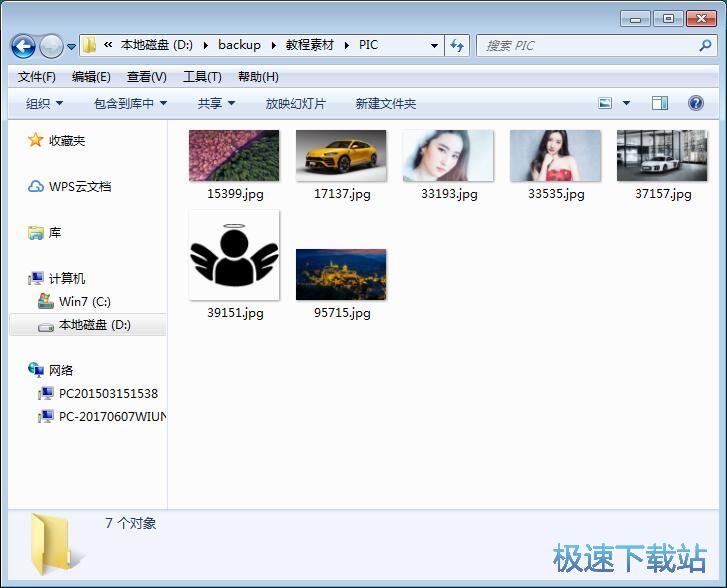The image size is (727, 588).
Task: Open recent locations dropdown beside forward arrow
Action: click(x=71, y=46)
